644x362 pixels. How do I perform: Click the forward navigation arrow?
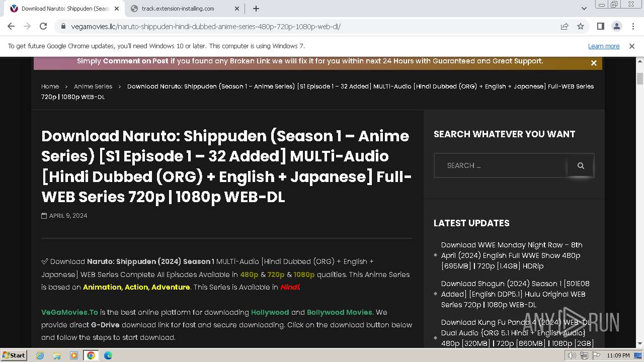click(x=27, y=26)
